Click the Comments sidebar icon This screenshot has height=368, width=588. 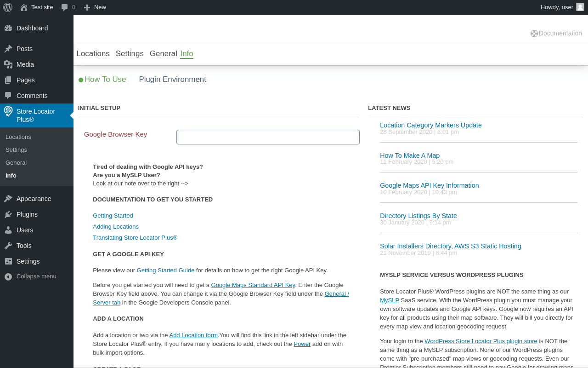(8, 96)
